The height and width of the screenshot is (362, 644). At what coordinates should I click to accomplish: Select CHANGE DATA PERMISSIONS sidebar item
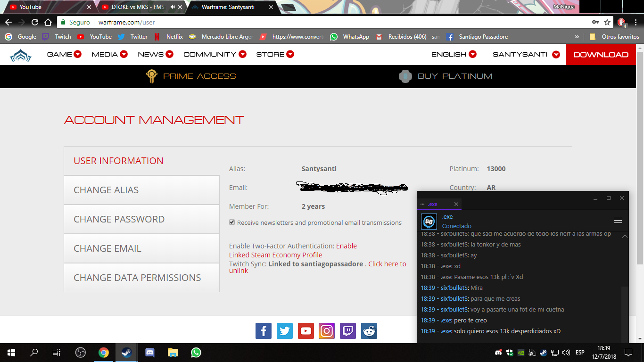point(141,278)
